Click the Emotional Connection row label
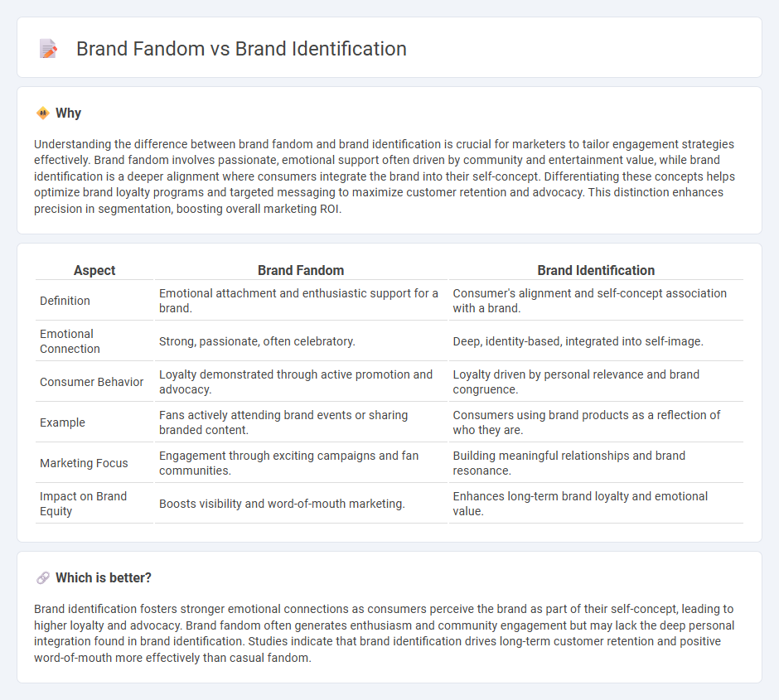 point(70,341)
